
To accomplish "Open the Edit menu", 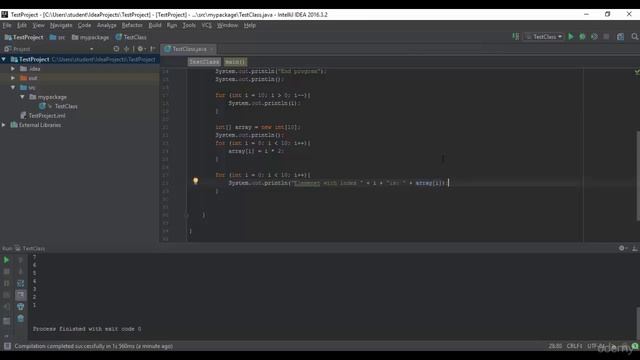I will (x=22, y=25).
